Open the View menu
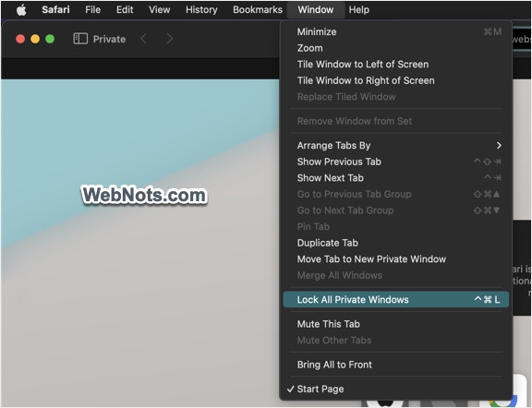This screenshot has height=408, width=532. [159, 9]
